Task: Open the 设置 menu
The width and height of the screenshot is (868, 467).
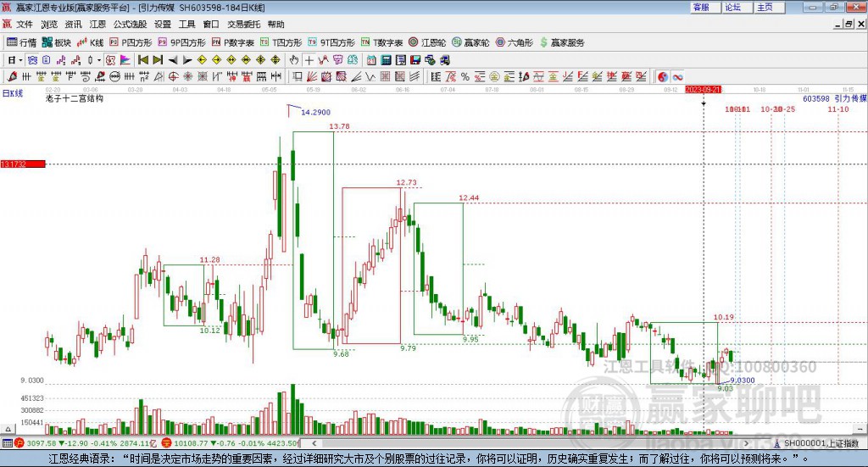Action: [163, 25]
